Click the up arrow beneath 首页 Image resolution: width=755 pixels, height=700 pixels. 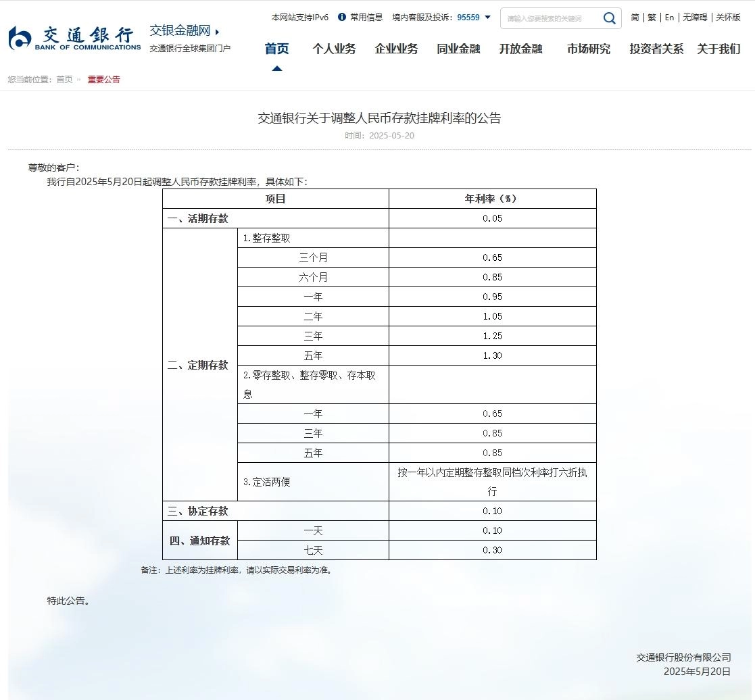tap(277, 67)
